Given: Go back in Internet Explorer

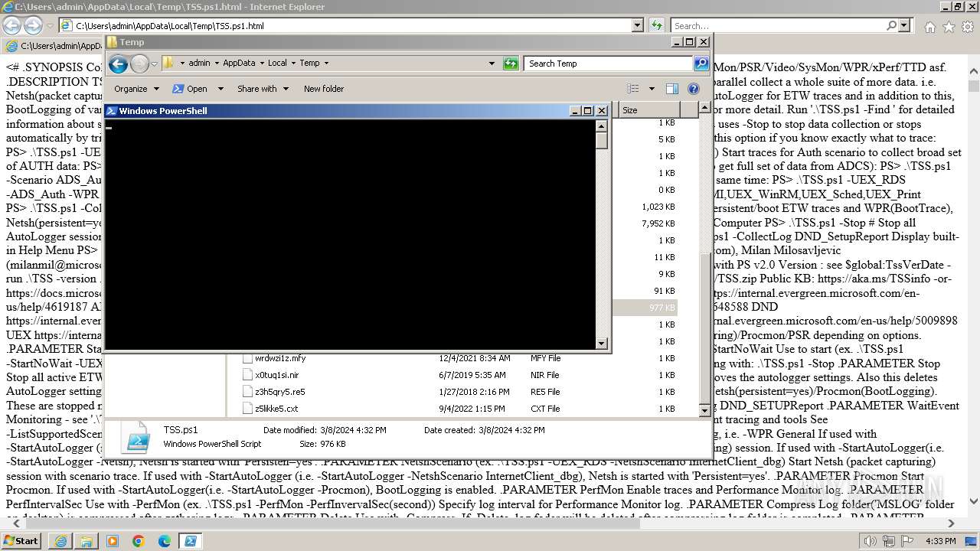Looking at the screenshot, I should pyautogui.click(x=12, y=25).
